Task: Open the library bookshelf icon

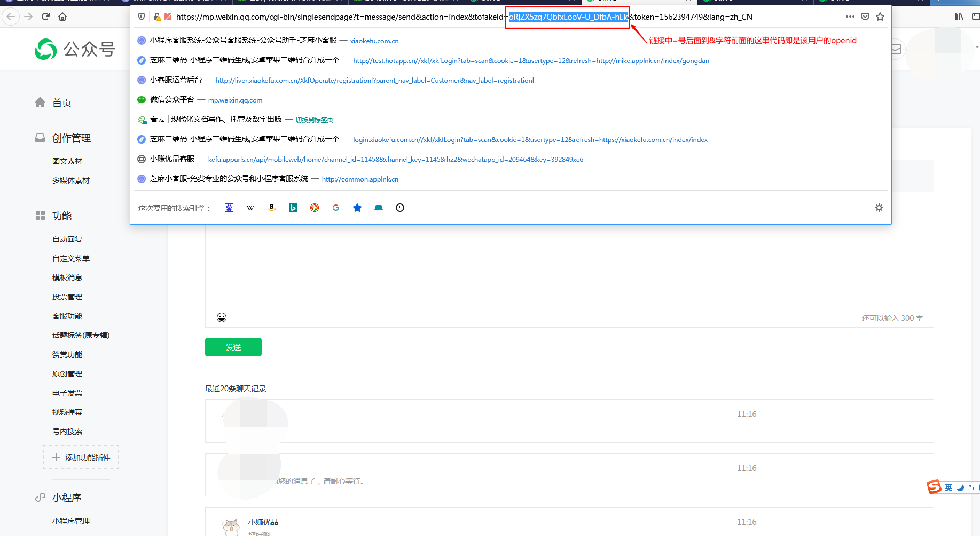Action: [x=959, y=17]
